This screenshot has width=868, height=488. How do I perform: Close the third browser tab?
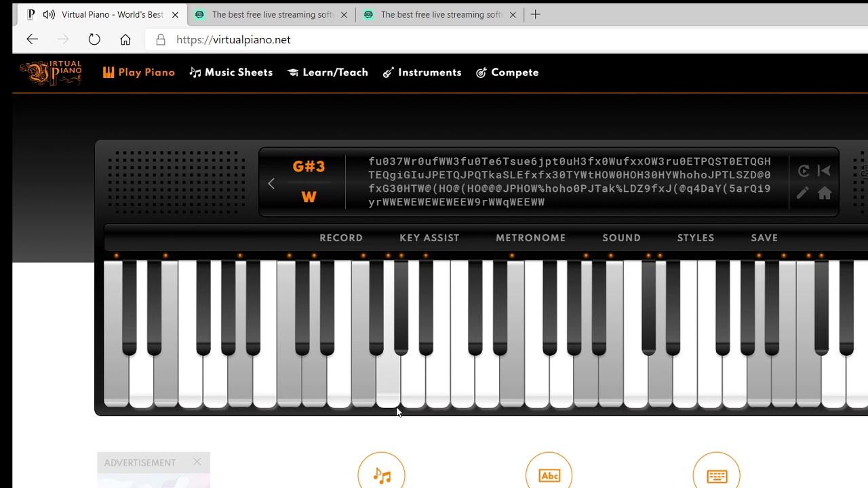513,14
